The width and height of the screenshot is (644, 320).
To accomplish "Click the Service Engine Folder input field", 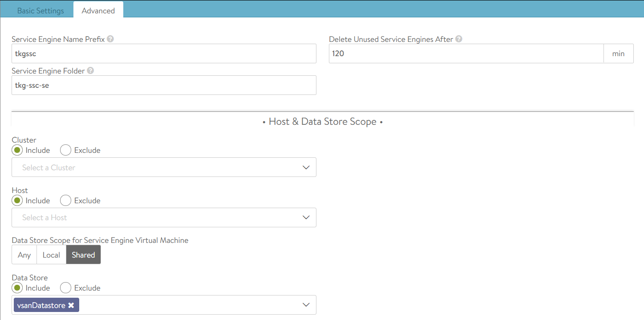I will [164, 85].
